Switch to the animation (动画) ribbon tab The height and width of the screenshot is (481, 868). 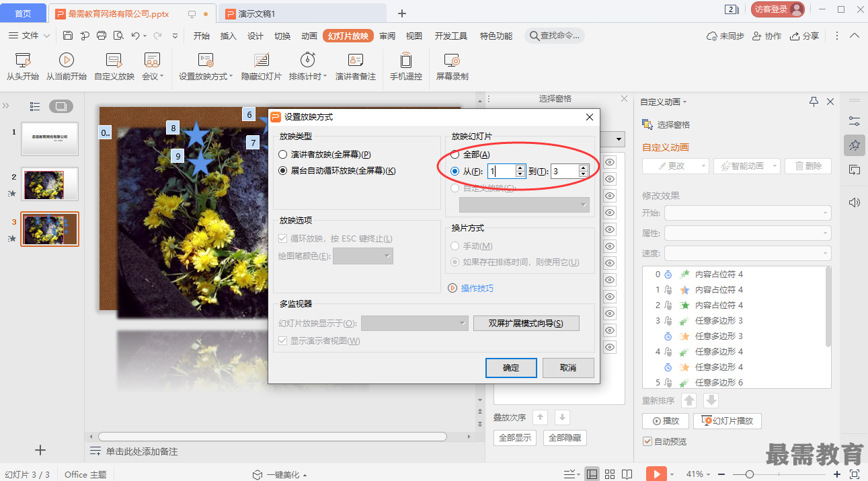[309, 36]
